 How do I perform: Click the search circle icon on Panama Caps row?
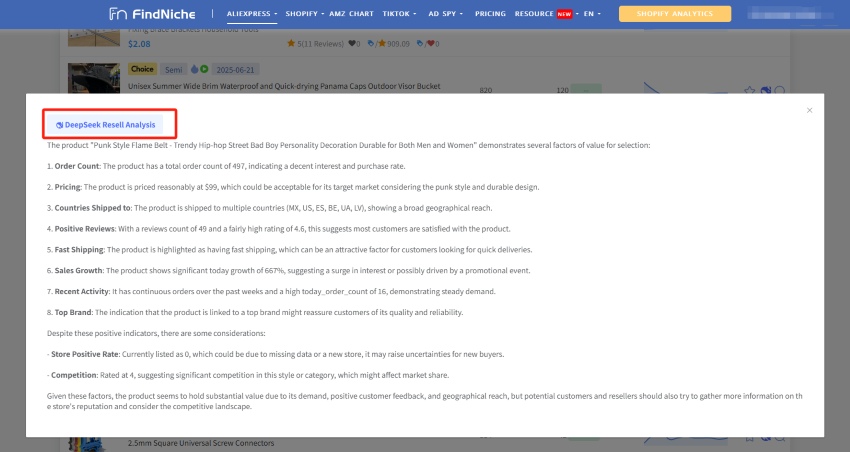coord(780,90)
